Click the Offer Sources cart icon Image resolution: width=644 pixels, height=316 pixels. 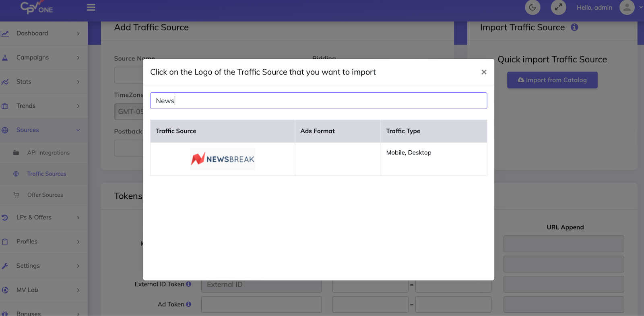16,195
